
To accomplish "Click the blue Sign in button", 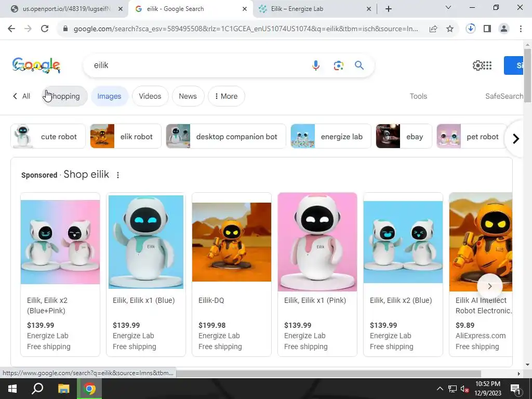I will [513, 65].
